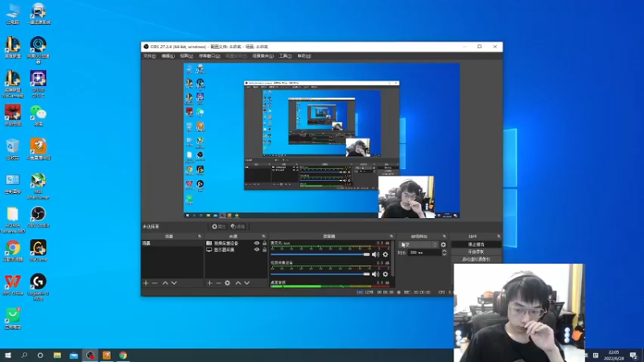Click the source properties gear button
This screenshot has width=644, height=362.
point(218,227)
